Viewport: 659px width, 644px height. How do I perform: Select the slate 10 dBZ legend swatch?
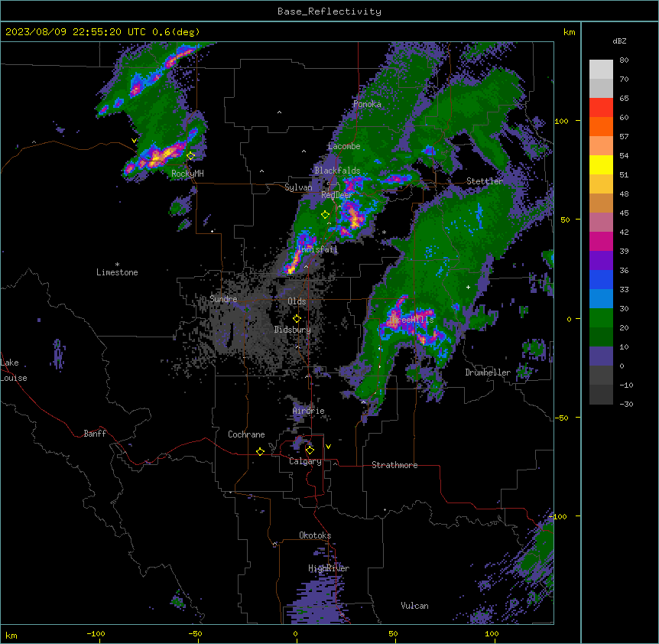point(601,356)
